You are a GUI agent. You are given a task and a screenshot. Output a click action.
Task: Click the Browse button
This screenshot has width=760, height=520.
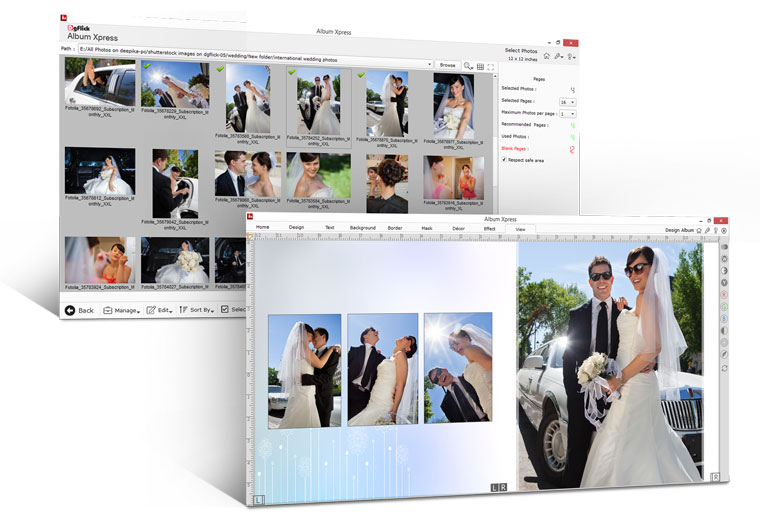coord(447,65)
